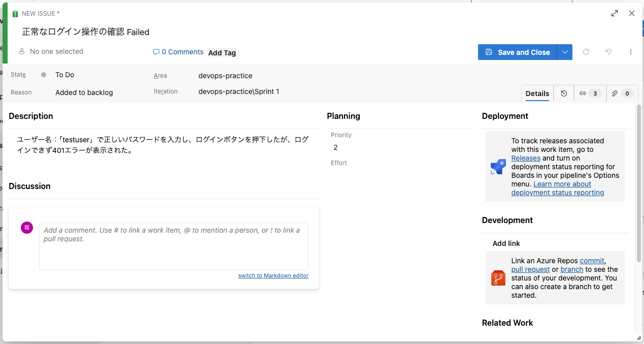This screenshot has width=644, height=344.
Task: Open the Attachments tab paperclip icon
Action: (621, 93)
